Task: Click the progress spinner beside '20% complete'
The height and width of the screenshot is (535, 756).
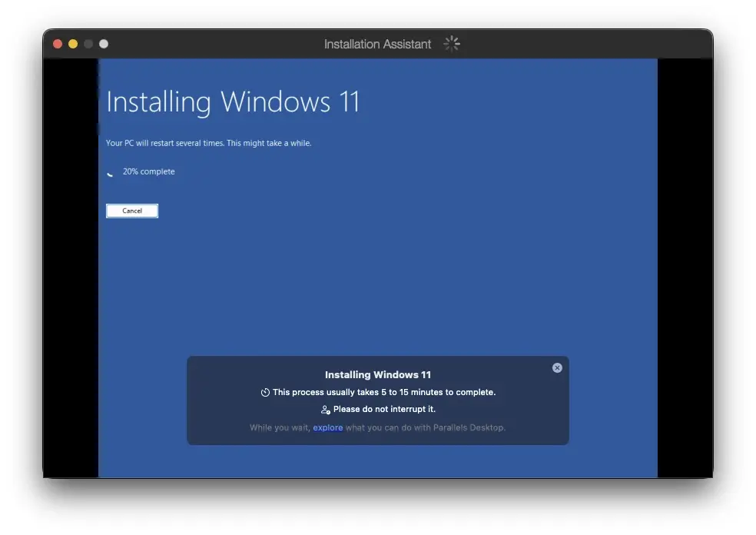Action: click(x=111, y=172)
